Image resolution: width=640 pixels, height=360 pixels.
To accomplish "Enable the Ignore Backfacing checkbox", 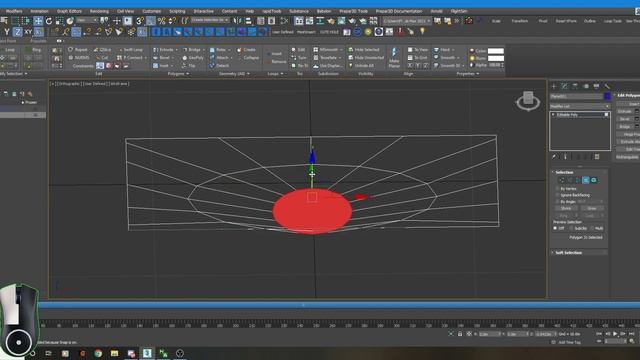I will tap(557, 195).
